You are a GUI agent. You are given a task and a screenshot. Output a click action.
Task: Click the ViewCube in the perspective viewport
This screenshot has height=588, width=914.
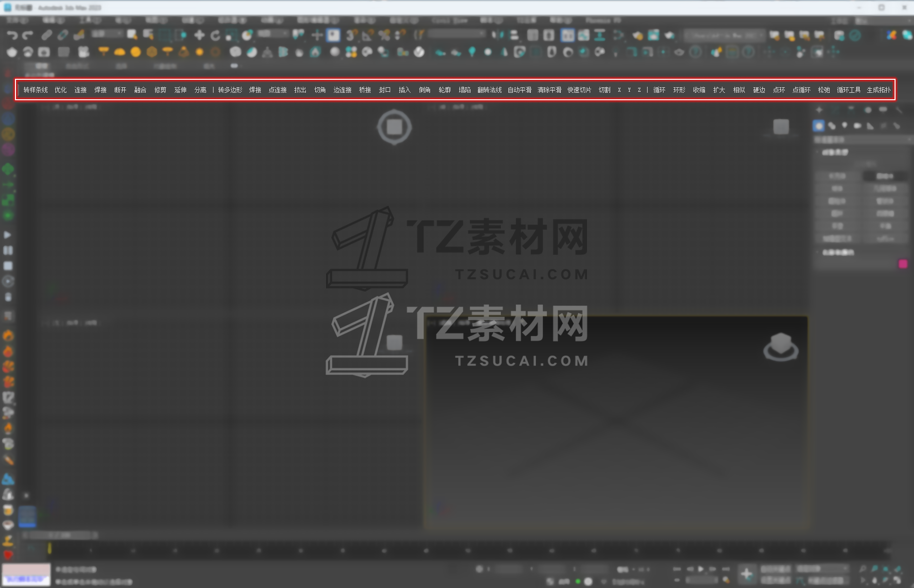point(781,347)
